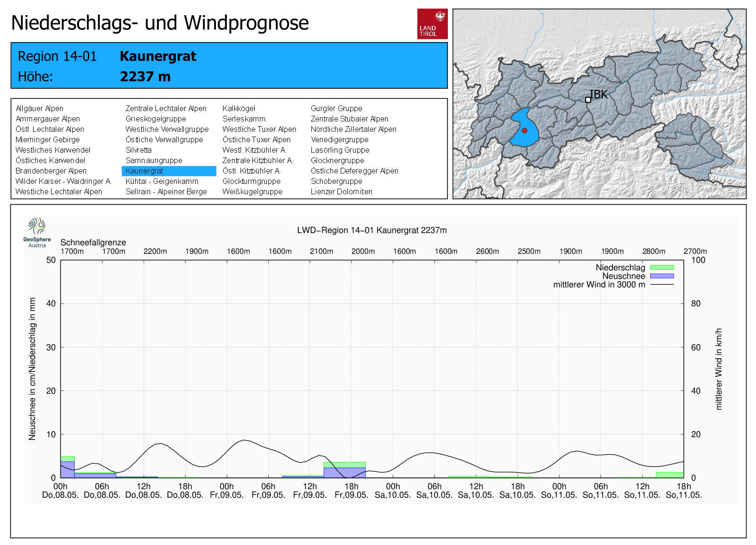
Task: Click the GeoSphere Austria logo
Action: [x=37, y=232]
